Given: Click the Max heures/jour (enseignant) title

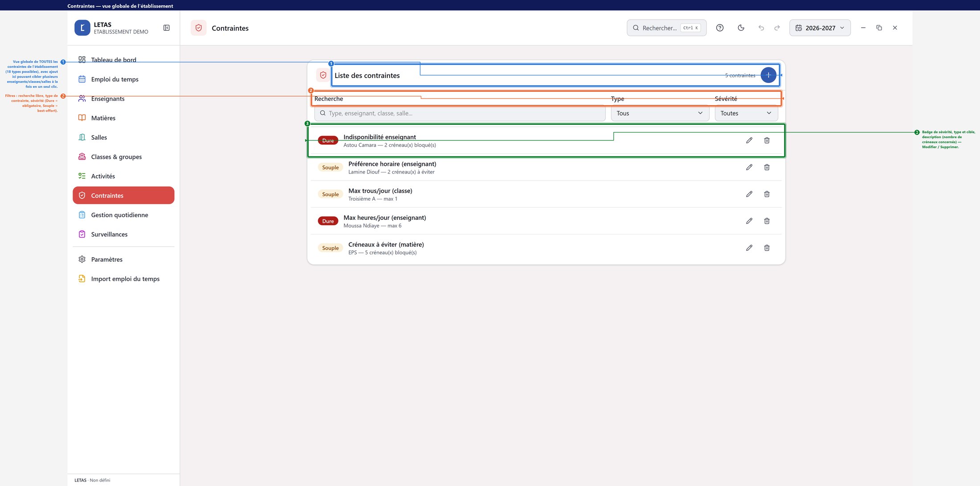Looking at the screenshot, I should (384, 218).
